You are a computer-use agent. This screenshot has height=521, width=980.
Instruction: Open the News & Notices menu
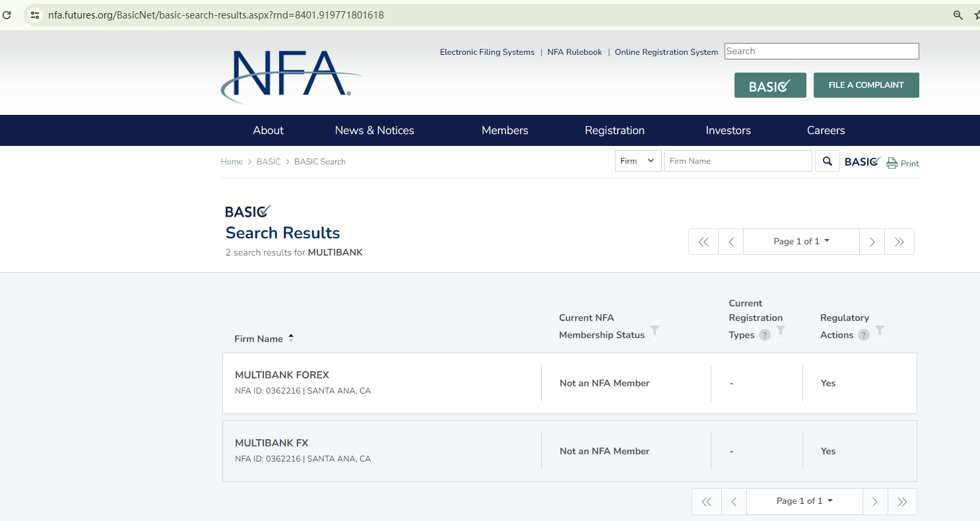tap(374, 130)
